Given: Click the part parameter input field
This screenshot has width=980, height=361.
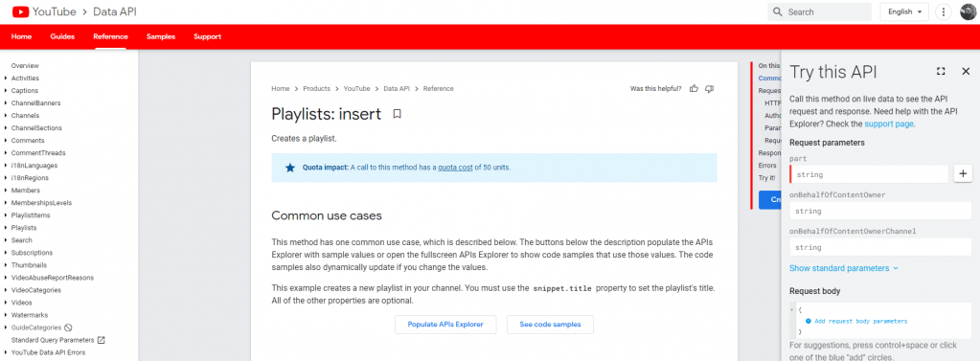Looking at the screenshot, I should 870,175.
